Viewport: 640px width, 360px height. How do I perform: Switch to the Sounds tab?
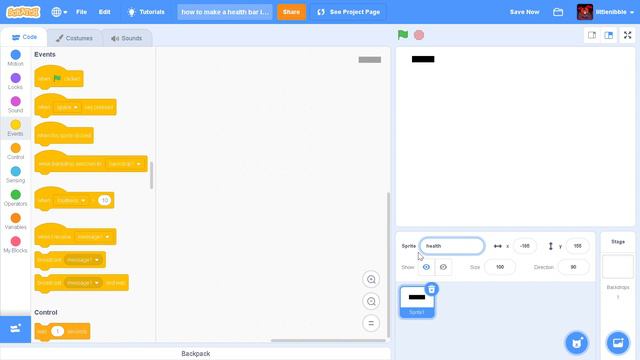coord(127,38)
